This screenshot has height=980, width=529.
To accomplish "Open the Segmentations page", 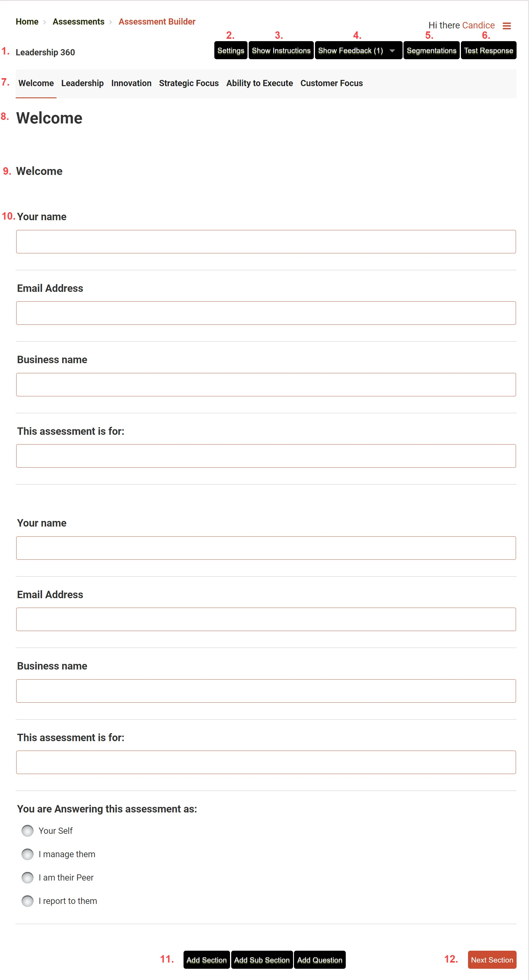I will [431, 51].
